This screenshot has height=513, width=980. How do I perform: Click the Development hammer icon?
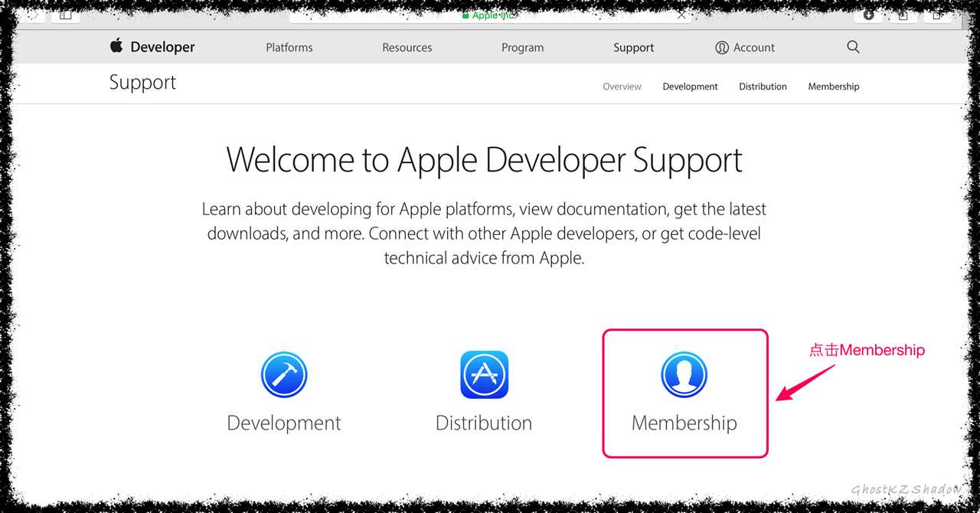click(284, 374)
